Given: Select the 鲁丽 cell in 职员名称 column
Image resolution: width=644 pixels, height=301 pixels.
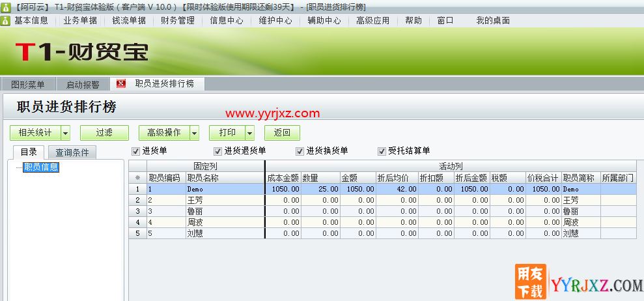Looking at the screenshot, I should pyautogui.click(x=225, y=211).
